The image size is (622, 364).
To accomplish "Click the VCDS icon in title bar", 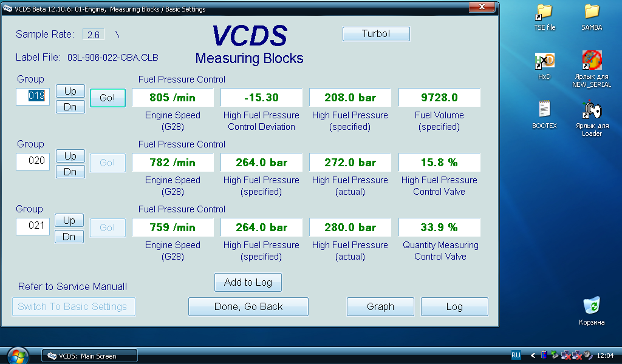I will (7, 8).
